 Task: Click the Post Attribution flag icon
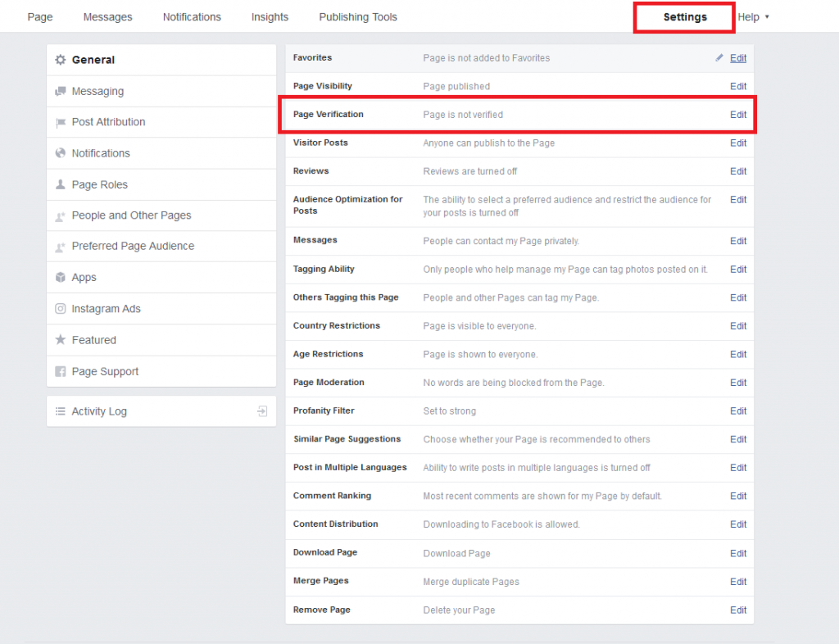pyautogui.click(x=61, y=122)
